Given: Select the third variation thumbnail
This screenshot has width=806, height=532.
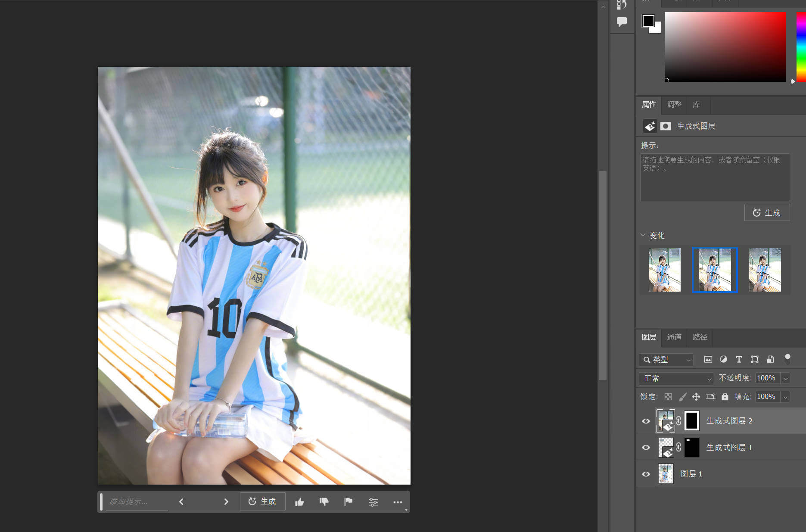Looking at the screenshot, I should (765, 270).
